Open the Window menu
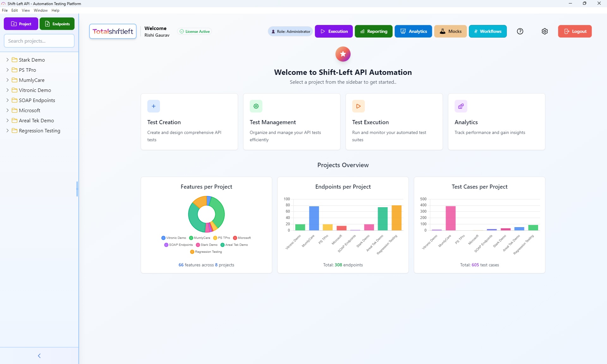This screenshot has height=364, width=607. (x=40, y=10)
